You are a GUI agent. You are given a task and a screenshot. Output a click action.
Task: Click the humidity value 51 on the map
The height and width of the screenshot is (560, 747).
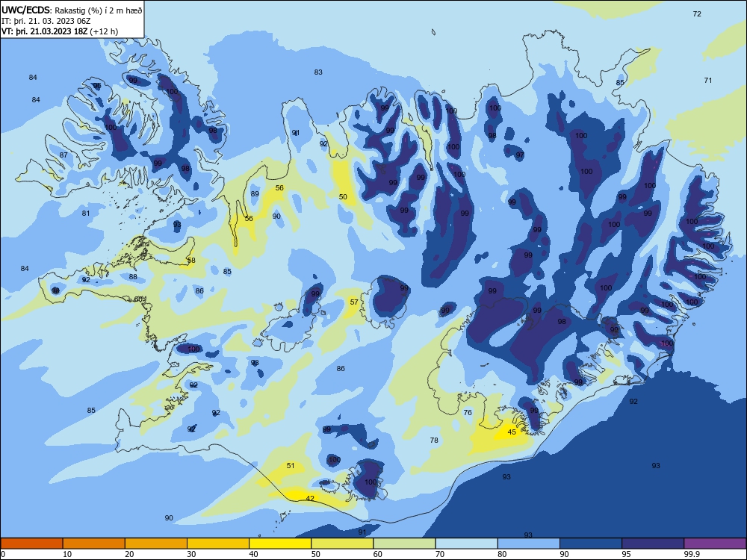pyautogui.click(x=291, y=466)
